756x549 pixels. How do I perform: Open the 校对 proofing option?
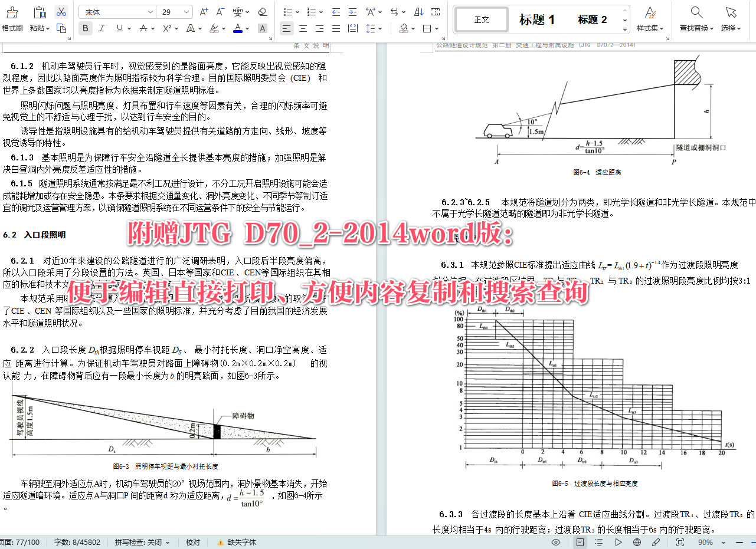tap(192, 541)
